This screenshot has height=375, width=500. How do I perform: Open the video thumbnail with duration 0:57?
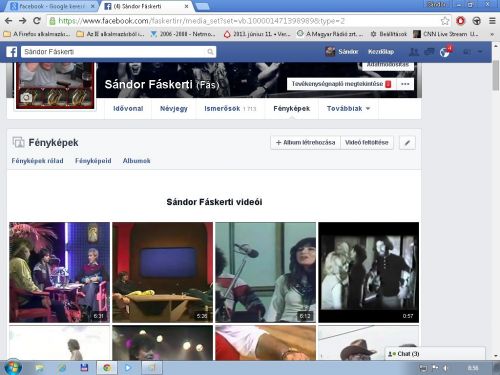tap(368, 272)
